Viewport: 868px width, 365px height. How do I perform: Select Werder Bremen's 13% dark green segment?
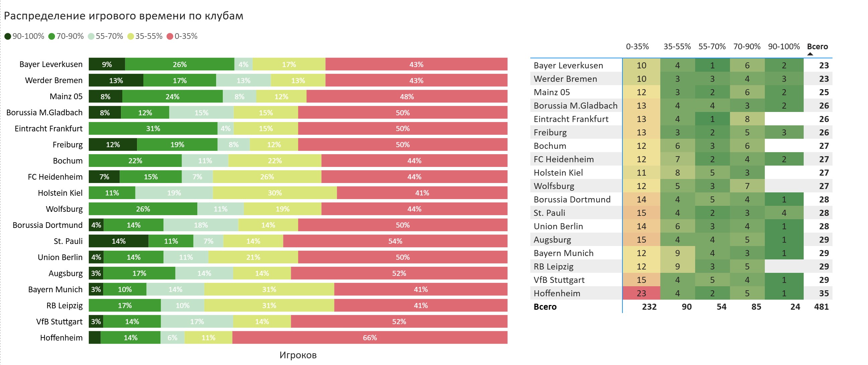(x=116, y=80)
